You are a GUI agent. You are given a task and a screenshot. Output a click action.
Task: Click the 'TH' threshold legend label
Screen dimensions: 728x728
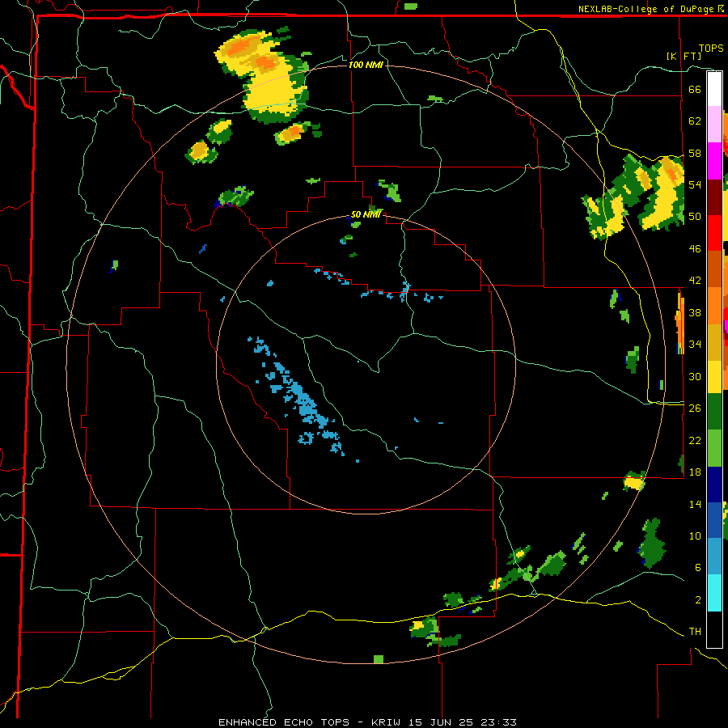(695, 632)
